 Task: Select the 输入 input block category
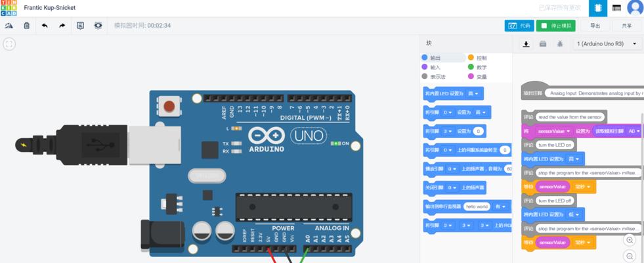[431, 67]
